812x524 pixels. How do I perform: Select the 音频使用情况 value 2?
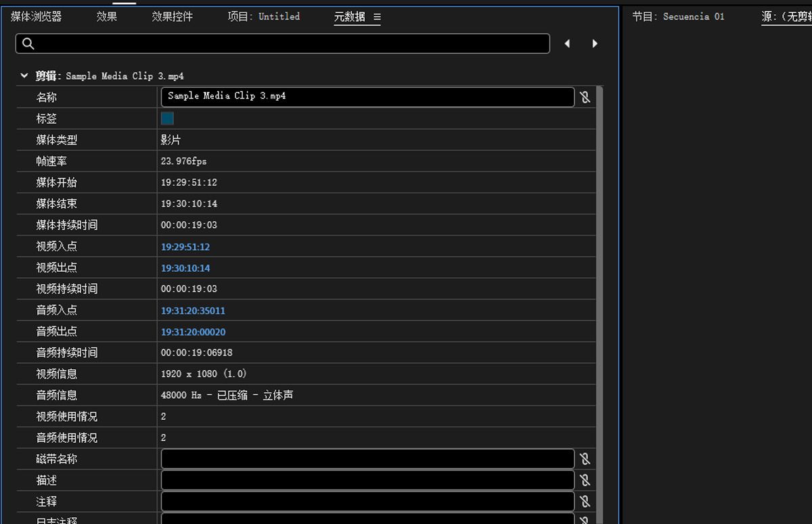click(163, 438)
